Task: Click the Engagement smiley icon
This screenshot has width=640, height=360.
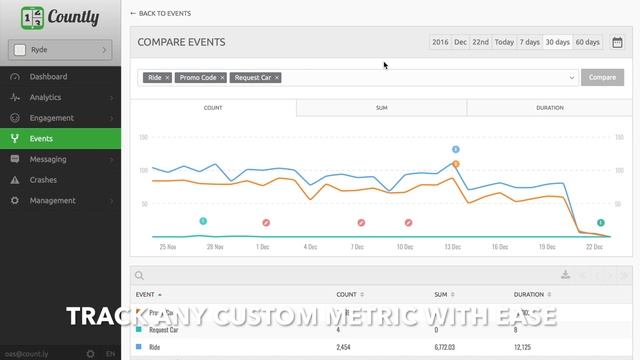Action: point(15,118)
